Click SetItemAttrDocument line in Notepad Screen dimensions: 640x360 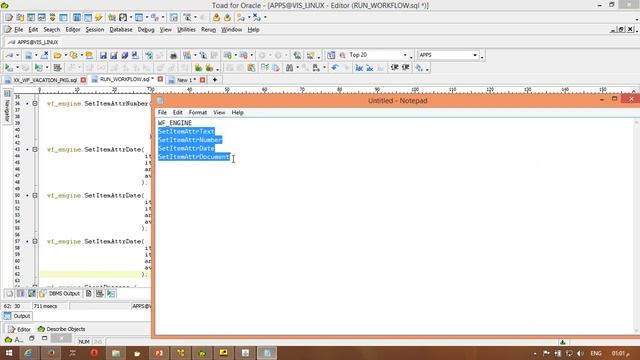pyautogui.click(x=194, y=157)
